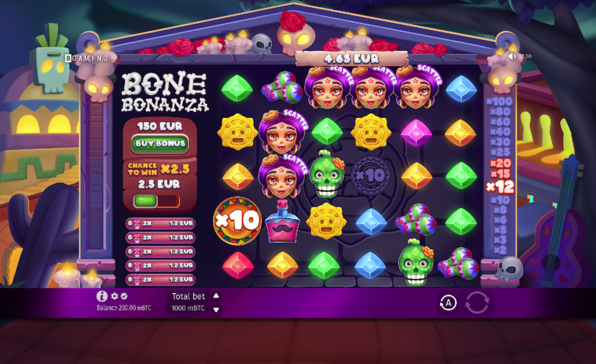Select the last 8 symbols 2x payout row
This screenshot has width=596, height=364.
pyautogui.click(x=161, y=279)
